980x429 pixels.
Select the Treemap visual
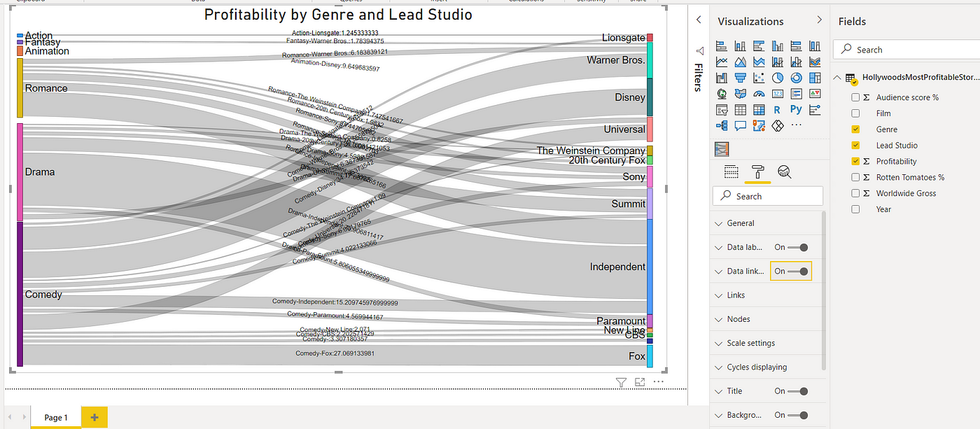814,78
